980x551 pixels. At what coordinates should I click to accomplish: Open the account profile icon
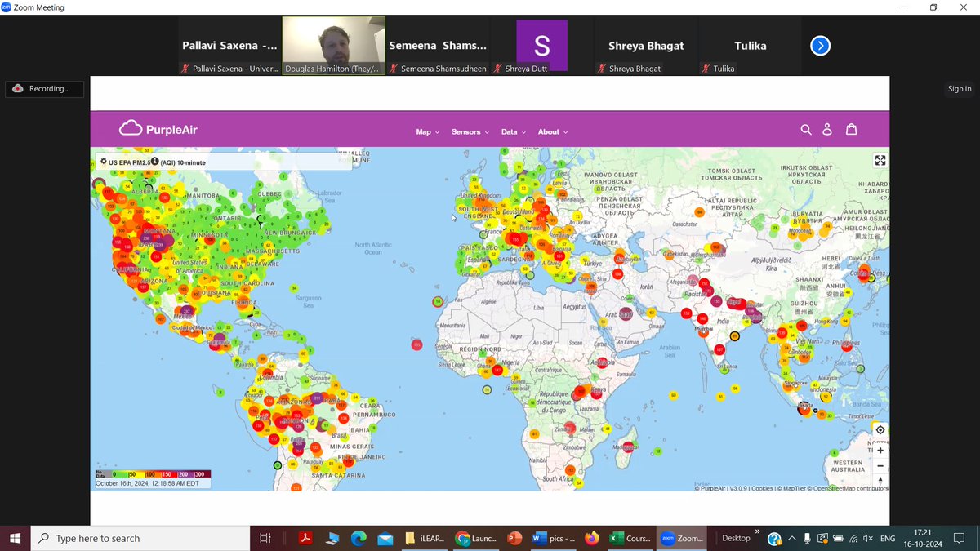point(827,129)
